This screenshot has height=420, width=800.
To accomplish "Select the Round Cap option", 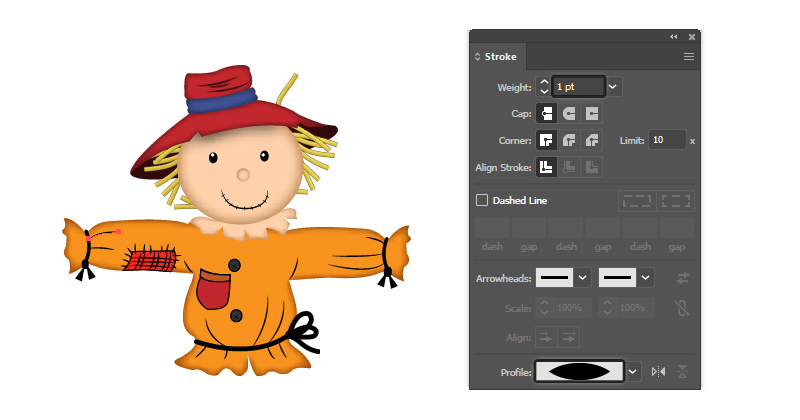I will click(570, 113).
